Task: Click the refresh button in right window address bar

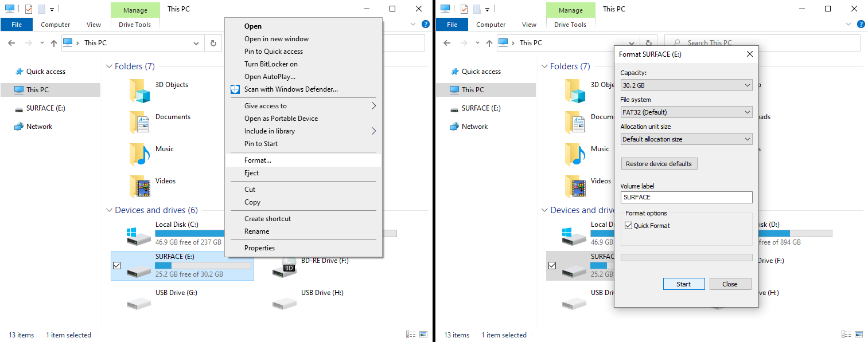Action: pos(648,43)
